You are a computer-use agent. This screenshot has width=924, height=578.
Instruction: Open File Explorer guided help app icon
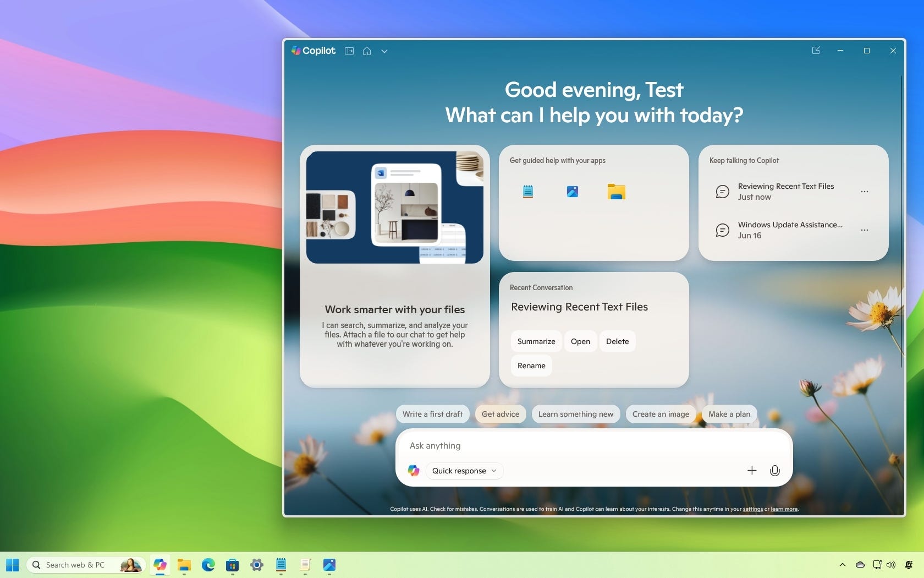coord(617,192)
